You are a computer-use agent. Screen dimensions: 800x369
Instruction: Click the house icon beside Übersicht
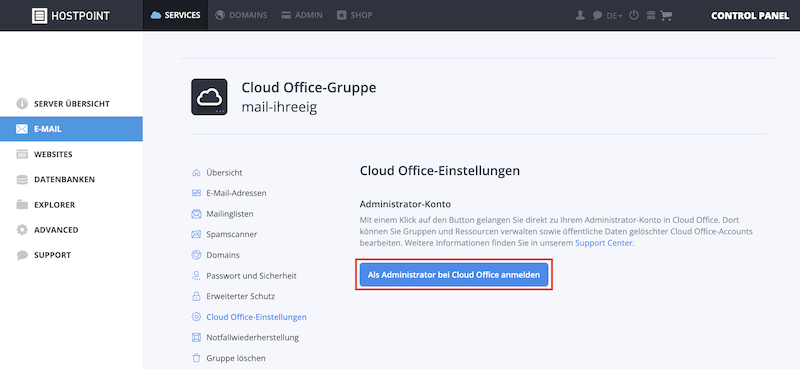[196, 173]
